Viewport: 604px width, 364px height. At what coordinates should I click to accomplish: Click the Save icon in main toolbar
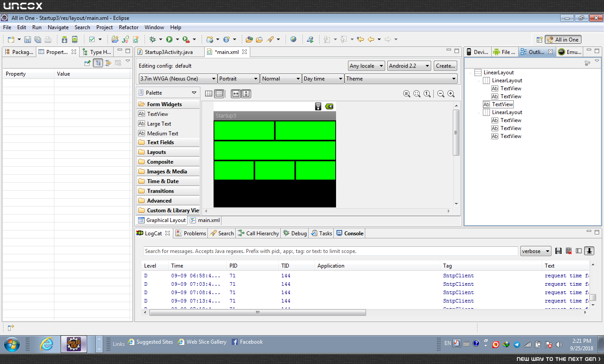click(27, 39)
